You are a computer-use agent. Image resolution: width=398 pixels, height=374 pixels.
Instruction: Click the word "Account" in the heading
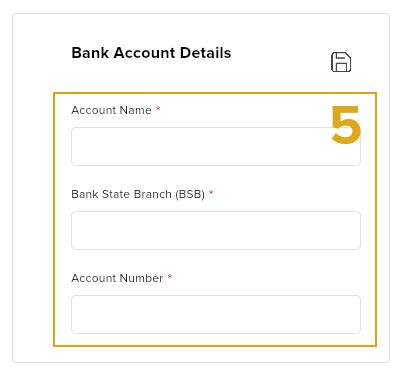pyautogui.click(x=144, y=53)
